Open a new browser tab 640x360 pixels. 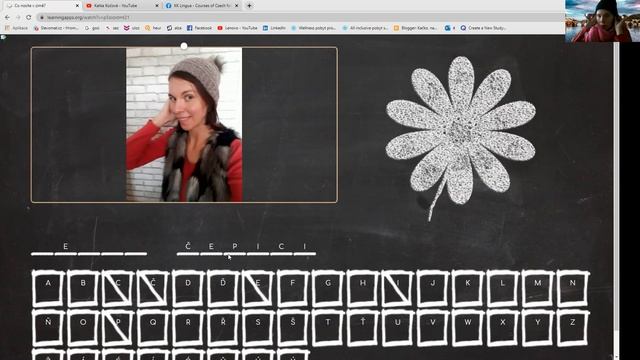pos(249,6)
